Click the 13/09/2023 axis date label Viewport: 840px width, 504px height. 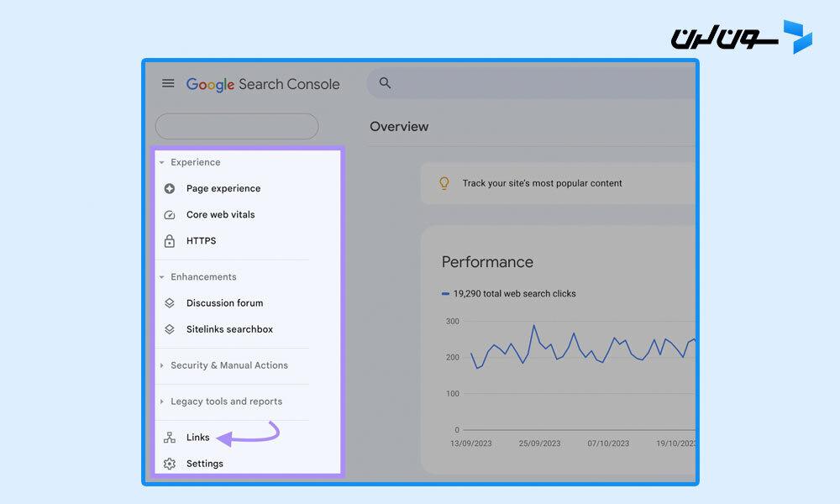click(471, 444)
